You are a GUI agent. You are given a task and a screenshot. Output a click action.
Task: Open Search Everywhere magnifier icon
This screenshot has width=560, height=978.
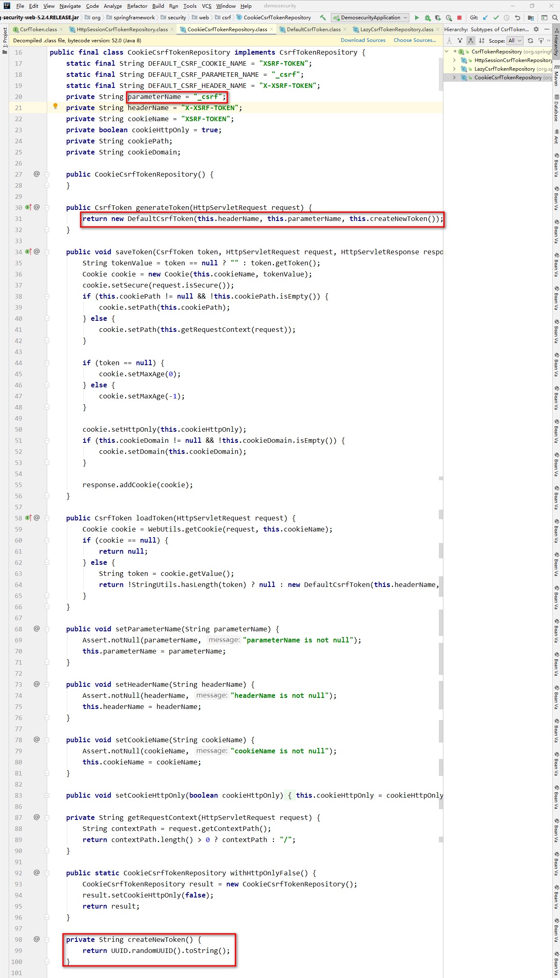555,18
